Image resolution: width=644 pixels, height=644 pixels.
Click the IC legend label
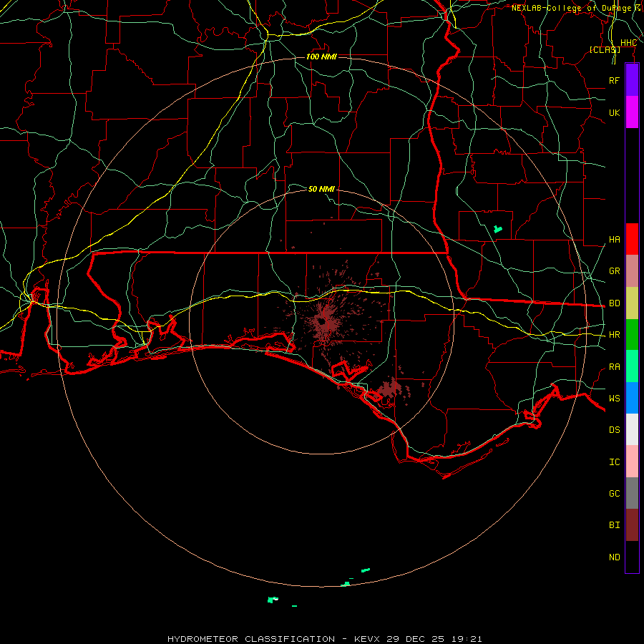click(x=614, y=462)
